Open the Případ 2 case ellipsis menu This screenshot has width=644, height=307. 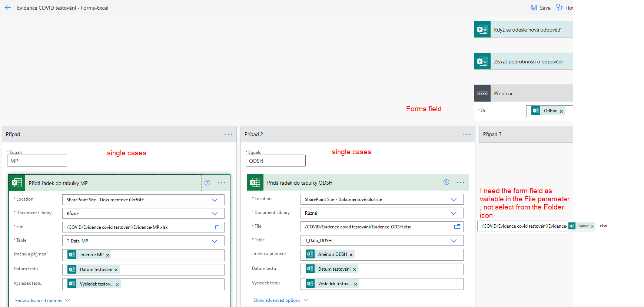467,134
